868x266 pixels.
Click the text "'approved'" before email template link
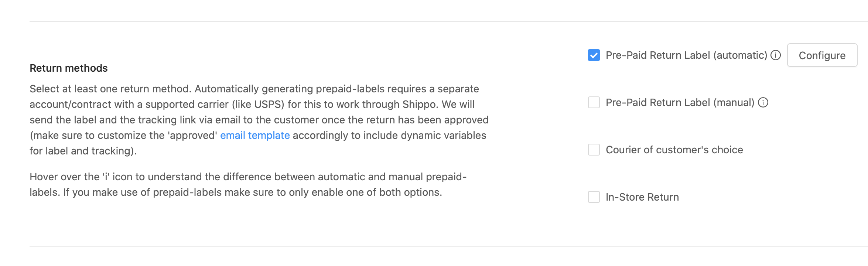pyautogui.click(x=192, y=135)
